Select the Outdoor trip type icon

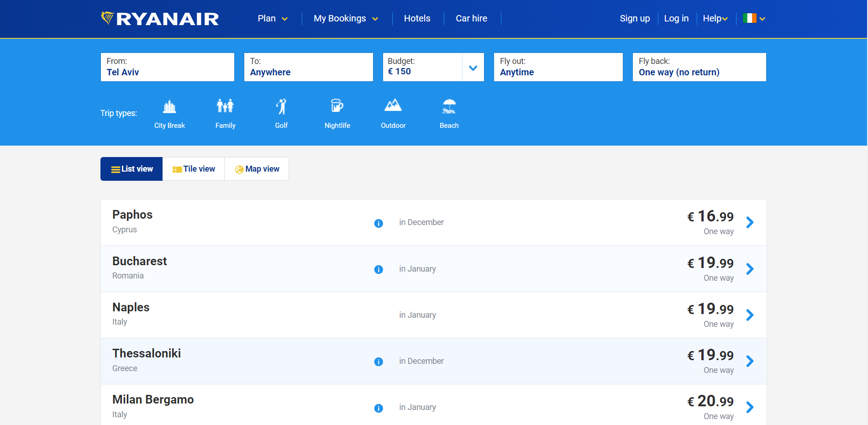click(x=393, y=105)
